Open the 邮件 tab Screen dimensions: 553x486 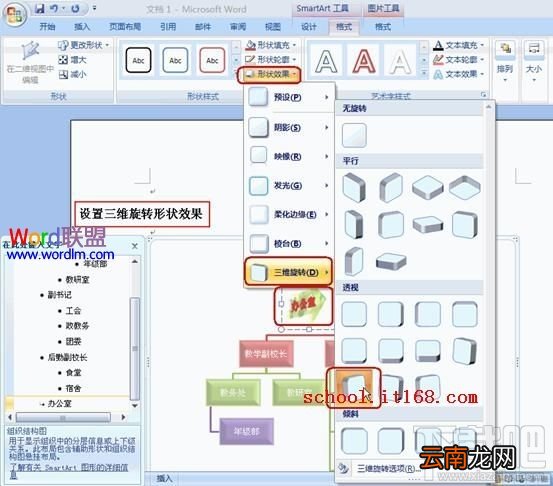(203, 26)
